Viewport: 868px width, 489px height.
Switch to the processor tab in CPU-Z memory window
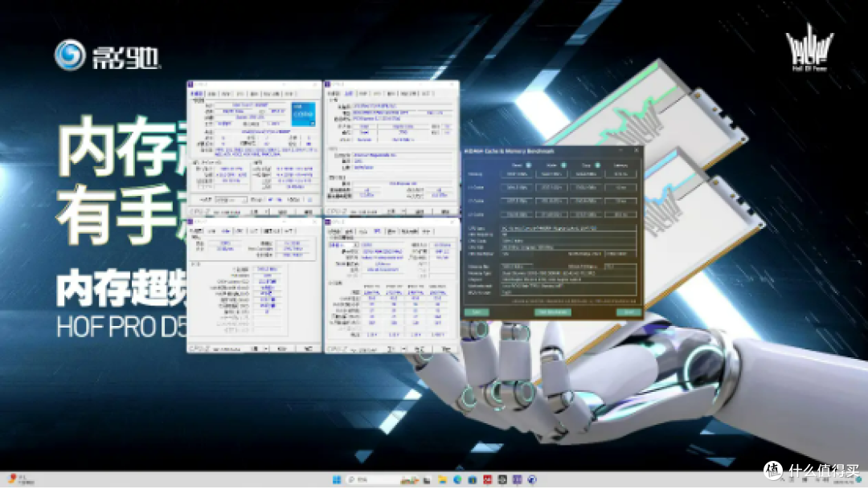click(197, 231)
